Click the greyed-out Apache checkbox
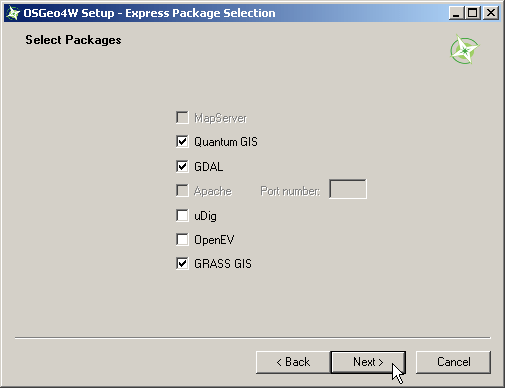The image size is (505, 388). [182, 191]
